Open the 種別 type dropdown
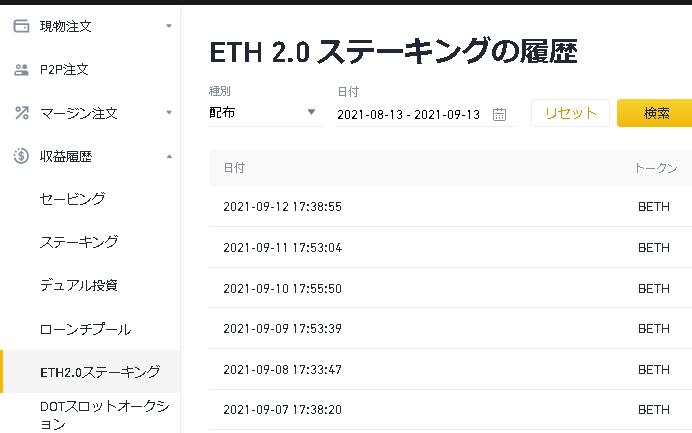This screenshot has width=692, height=433. (x=264, y=113)
